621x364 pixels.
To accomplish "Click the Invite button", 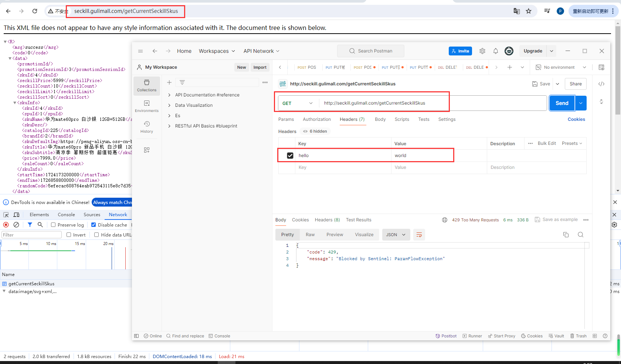I will [461, 51].
